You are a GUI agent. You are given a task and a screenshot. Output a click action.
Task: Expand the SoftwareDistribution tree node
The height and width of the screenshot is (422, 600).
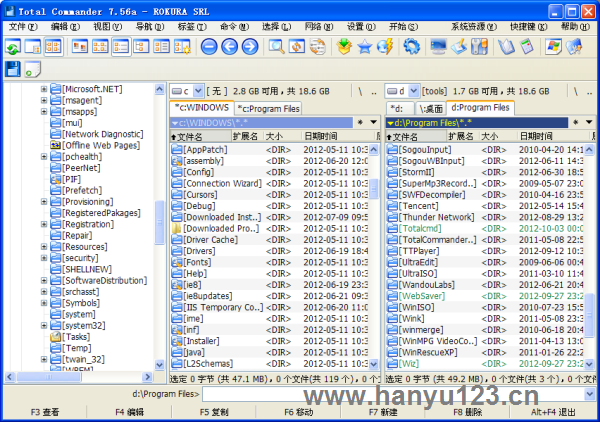point(44,280)
